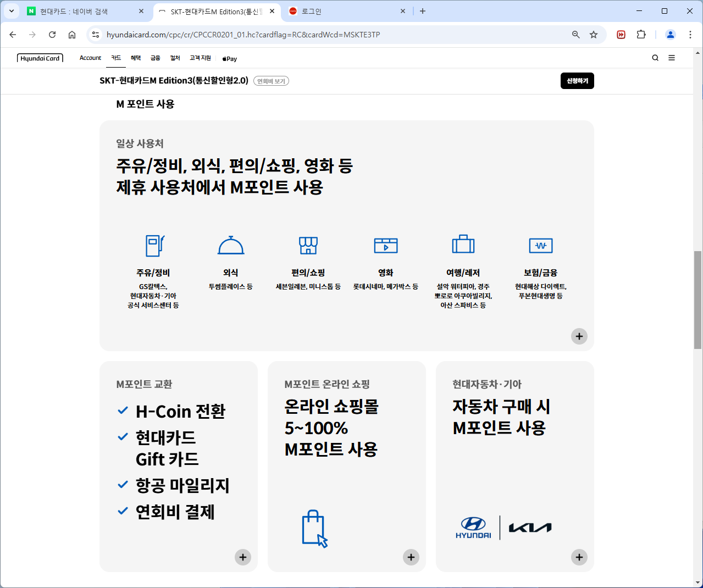Open site search magnifier in header

tap(655, 58)
